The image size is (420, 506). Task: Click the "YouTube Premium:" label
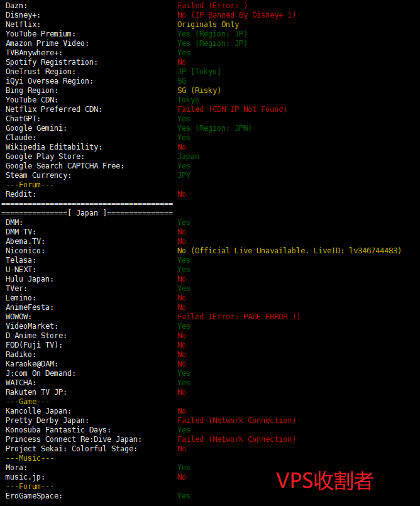tap(41, 34)
